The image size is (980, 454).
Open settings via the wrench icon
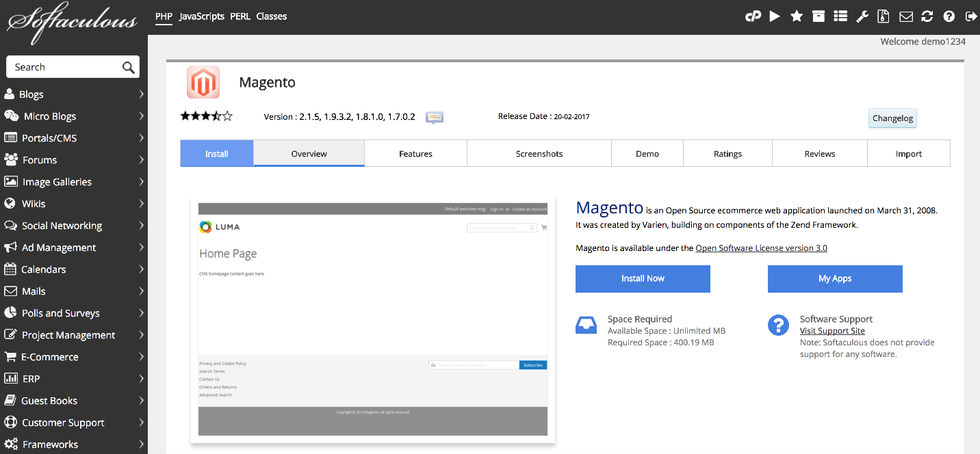coord(862,16)
